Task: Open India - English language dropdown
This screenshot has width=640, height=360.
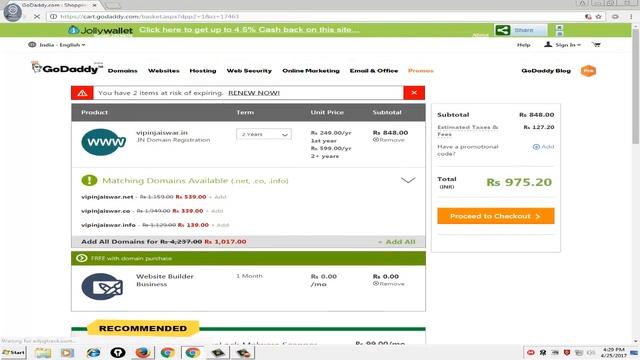Action: tap(57, 45)
